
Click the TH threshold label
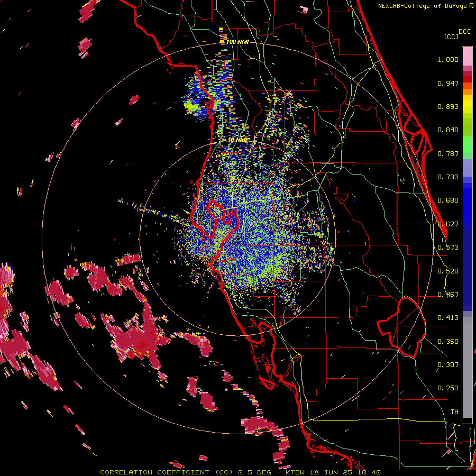454,412
